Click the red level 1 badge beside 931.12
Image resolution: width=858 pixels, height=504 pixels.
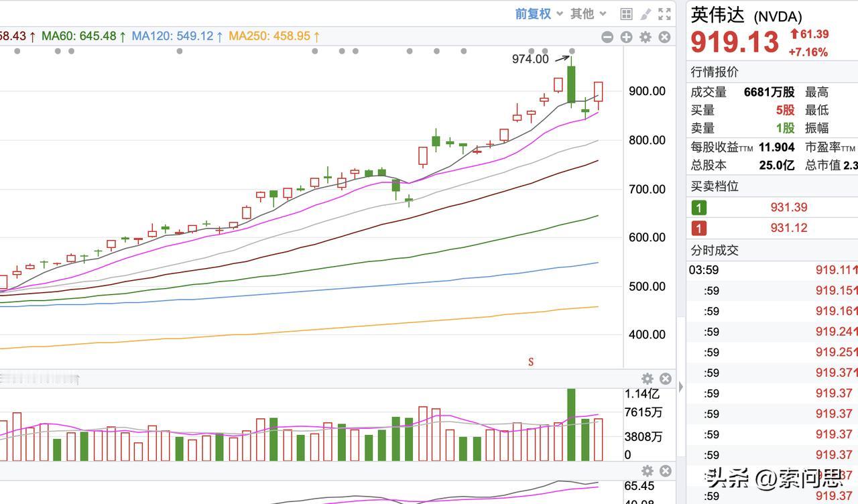pos(698,229)
